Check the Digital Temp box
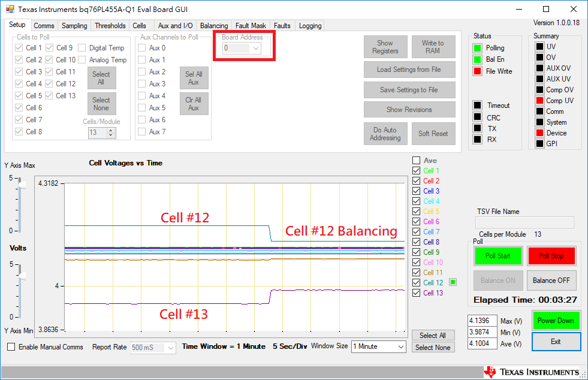Image resolution: width=588 pixels, height=380 pixels. [82, 47]
